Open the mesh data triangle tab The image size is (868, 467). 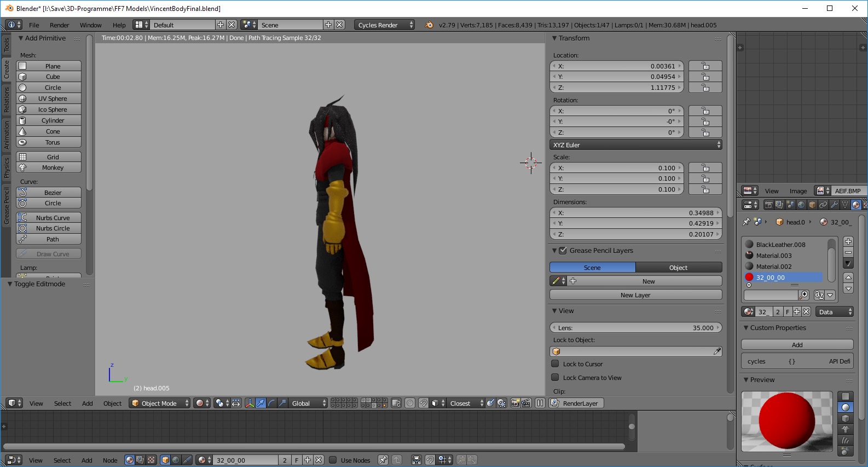coord(845,205)
